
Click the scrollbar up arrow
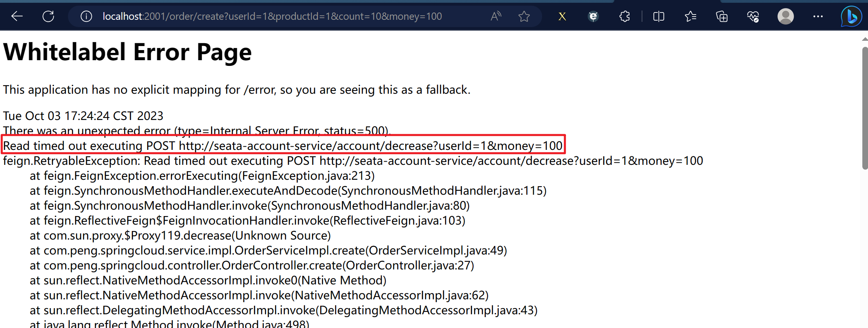tap(865, 39)
